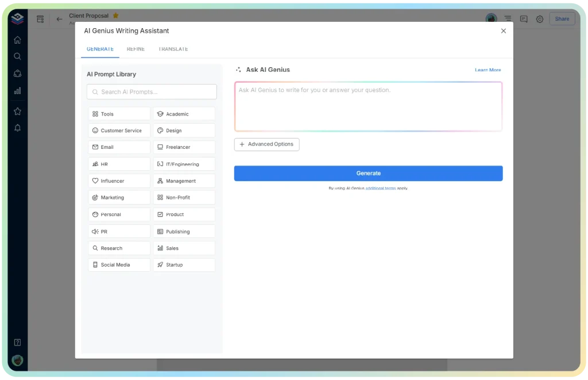Select the Academic prompt category
Viewport: 588px width, 380px height.
[184, 114]
